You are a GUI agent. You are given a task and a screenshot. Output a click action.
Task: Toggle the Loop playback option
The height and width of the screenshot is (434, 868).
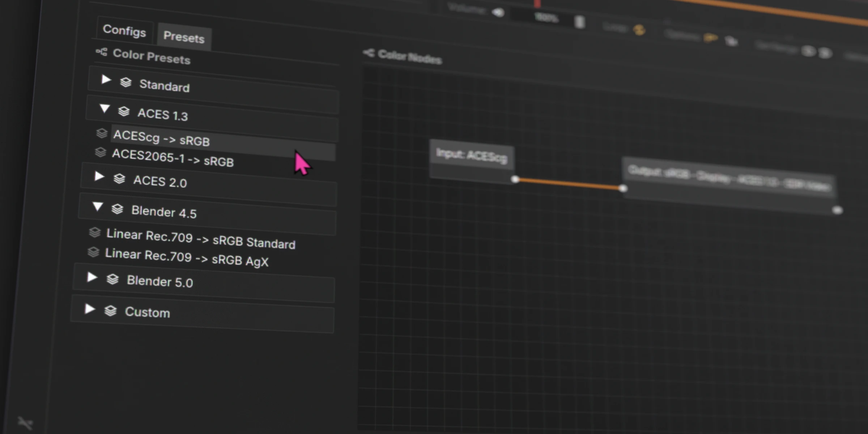[639, 30]
